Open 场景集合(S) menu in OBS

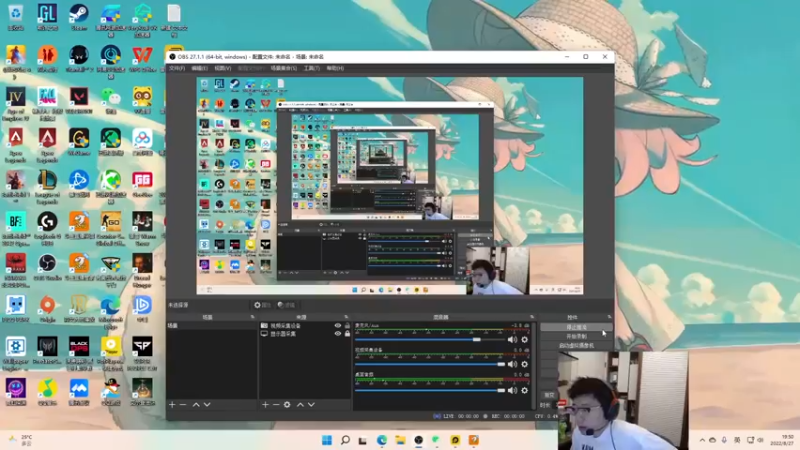[x=284, y=68]
